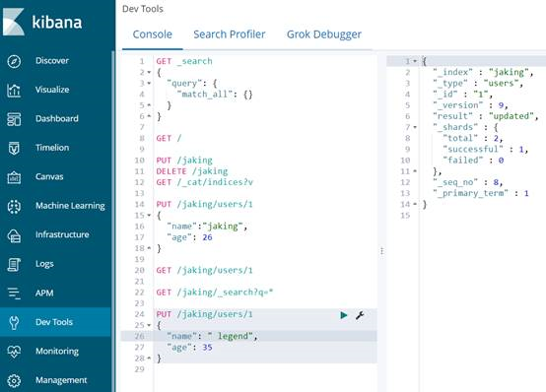Go to Timelion in the sidebar
Viewport: 546px width, 392px height.
(52, 148)
